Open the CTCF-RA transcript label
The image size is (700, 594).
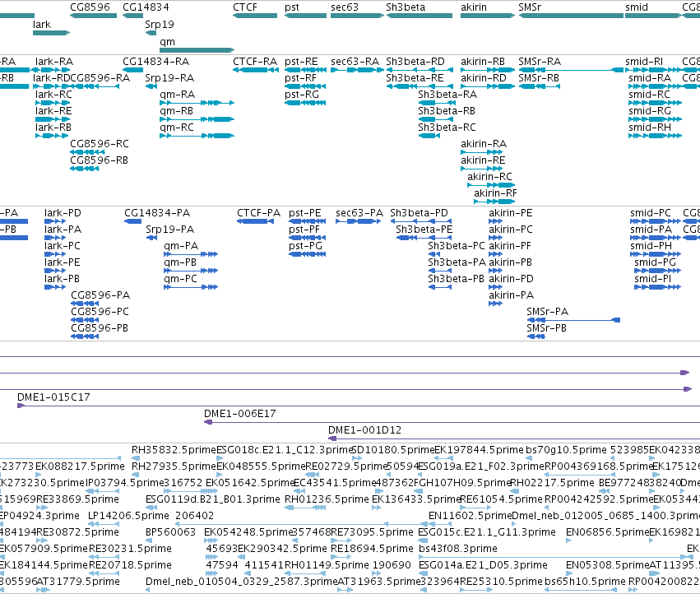255,61
